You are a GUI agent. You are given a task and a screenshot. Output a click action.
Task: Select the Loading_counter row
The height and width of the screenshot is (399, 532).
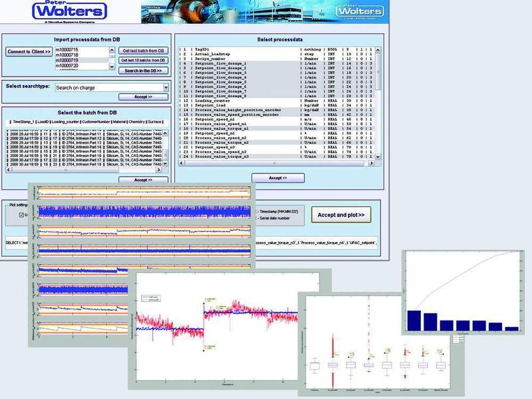[276, 101]
